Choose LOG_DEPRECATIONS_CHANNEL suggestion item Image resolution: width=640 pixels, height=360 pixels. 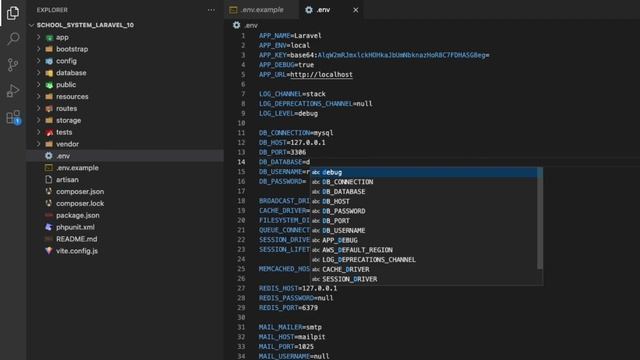point(424,260)
